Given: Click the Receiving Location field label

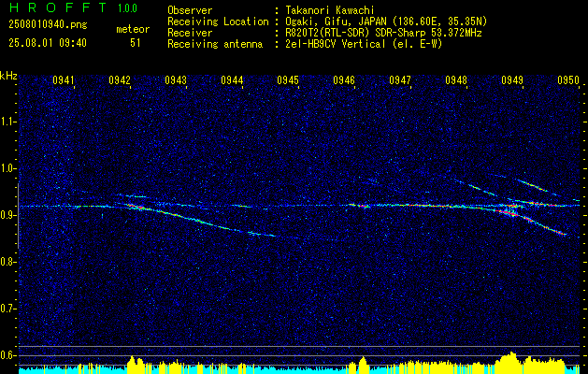Looking at the screenshot, I should 218,22.
